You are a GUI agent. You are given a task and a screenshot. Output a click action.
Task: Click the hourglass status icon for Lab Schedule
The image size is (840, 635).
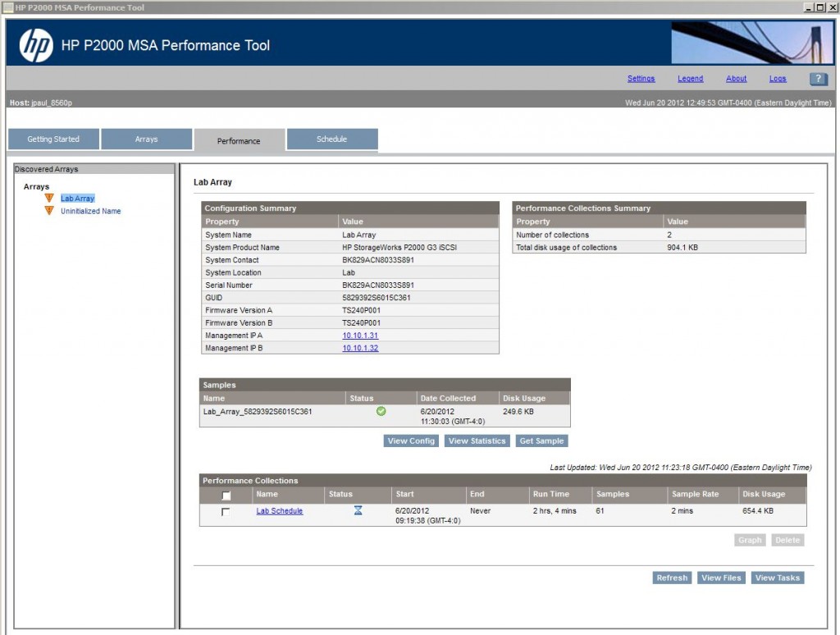click(358, 510)
